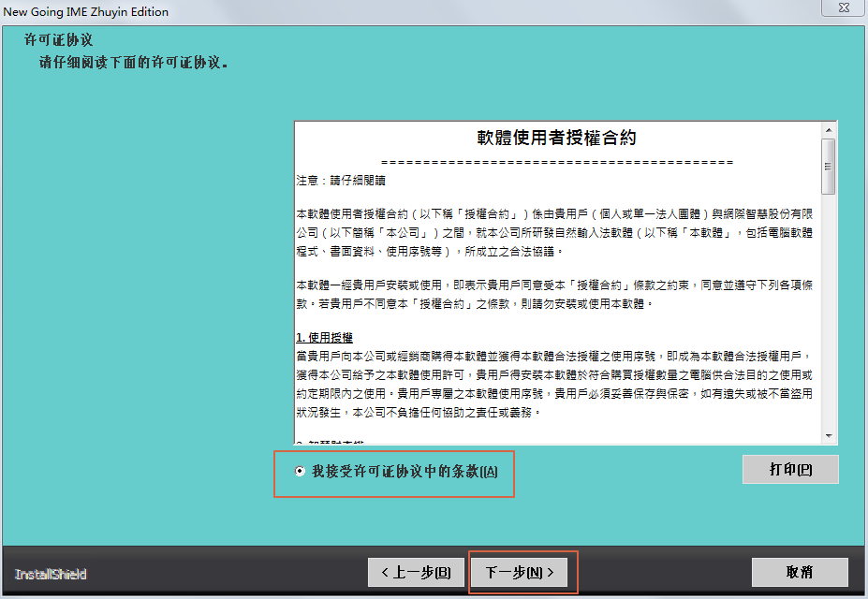Viewport: 868px width, 599px height.
Task: Go back with the 上一步(B) button
Action: [x=416, y=572]
